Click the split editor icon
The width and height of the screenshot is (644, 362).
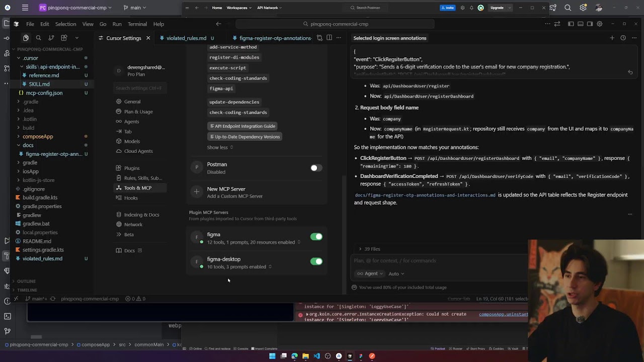(329, 38)
